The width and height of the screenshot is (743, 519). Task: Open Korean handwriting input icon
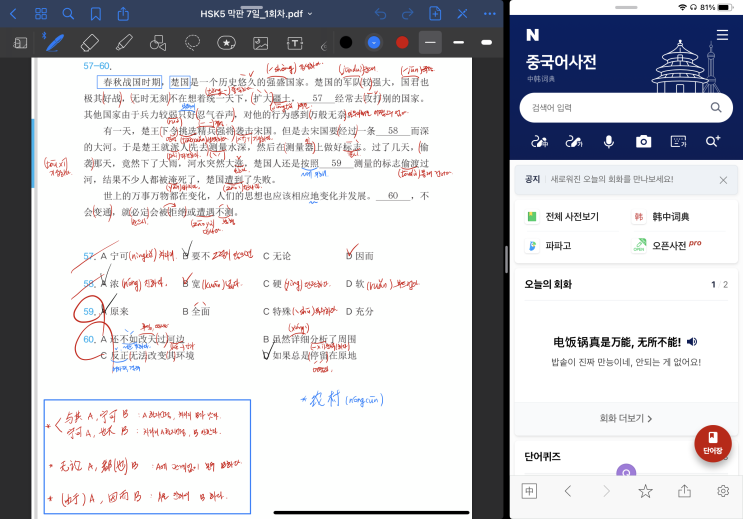tap(574, 141)
